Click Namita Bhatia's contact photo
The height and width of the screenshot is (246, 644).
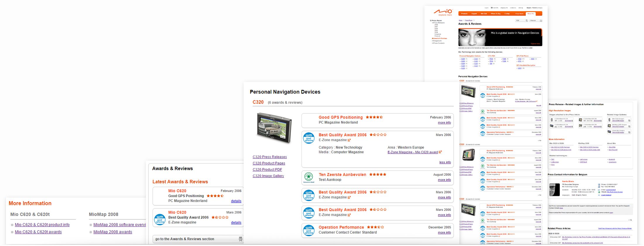click(x=554, y=190)
